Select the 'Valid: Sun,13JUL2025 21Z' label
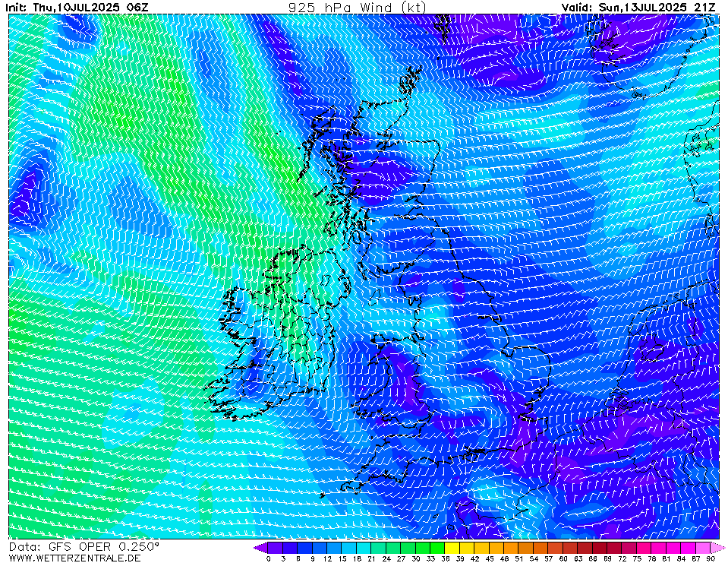728x563 pixels. 639,8
